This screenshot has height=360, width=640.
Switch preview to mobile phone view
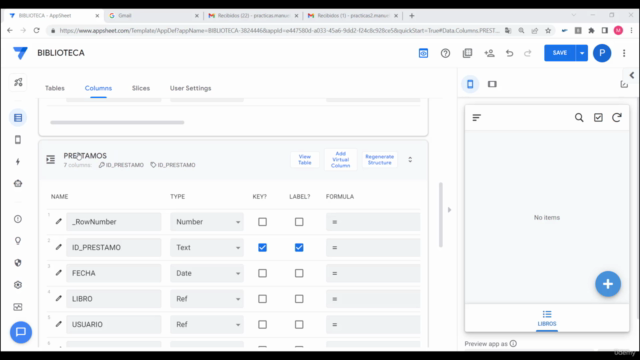470,84
